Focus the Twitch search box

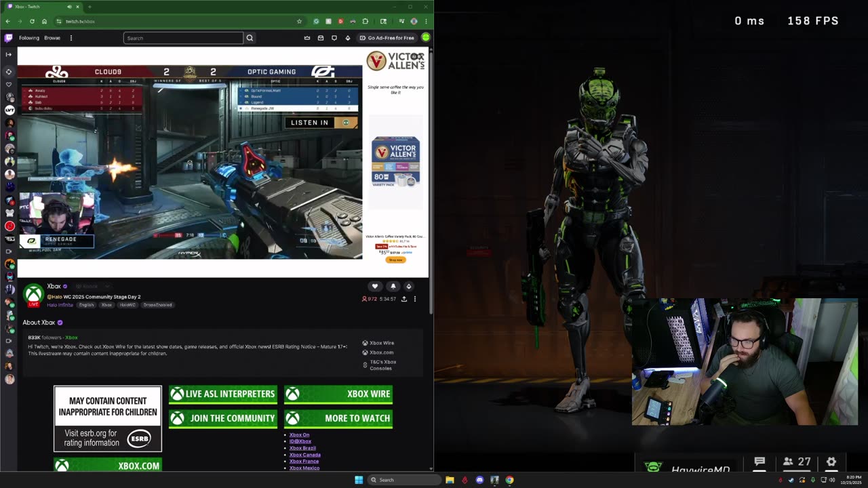(183, 38)
